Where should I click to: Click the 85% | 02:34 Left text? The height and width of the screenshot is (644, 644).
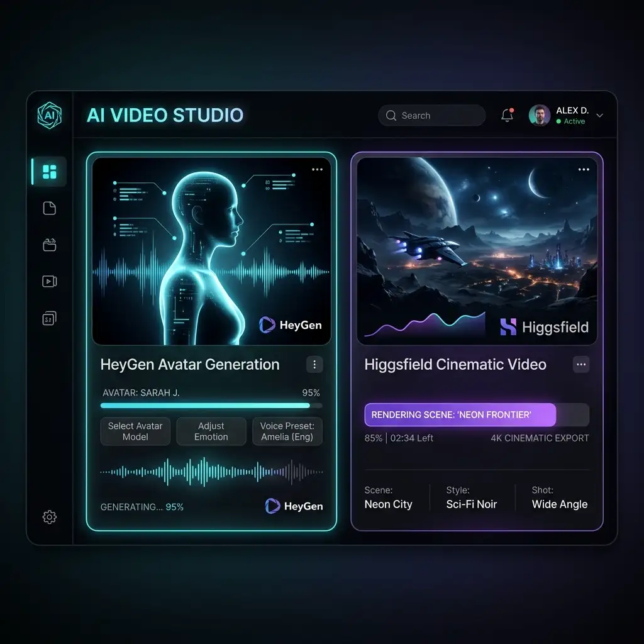[399, 438]
